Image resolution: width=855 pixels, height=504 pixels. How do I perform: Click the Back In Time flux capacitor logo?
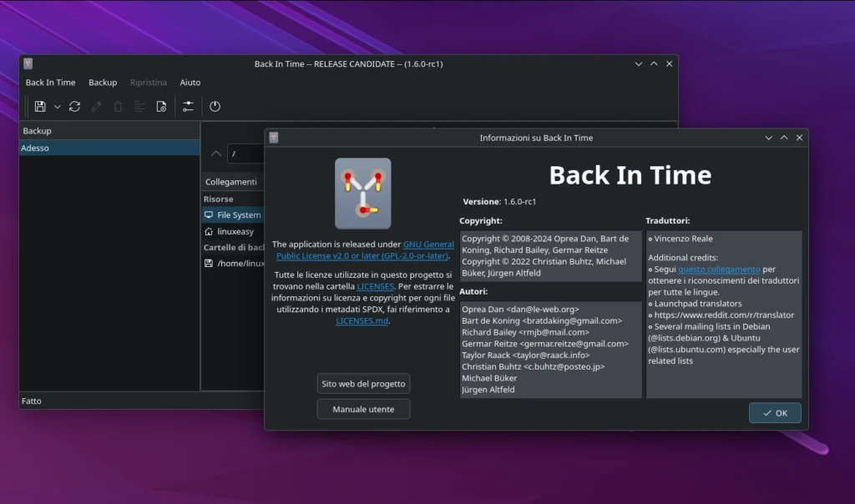[363, 194]
